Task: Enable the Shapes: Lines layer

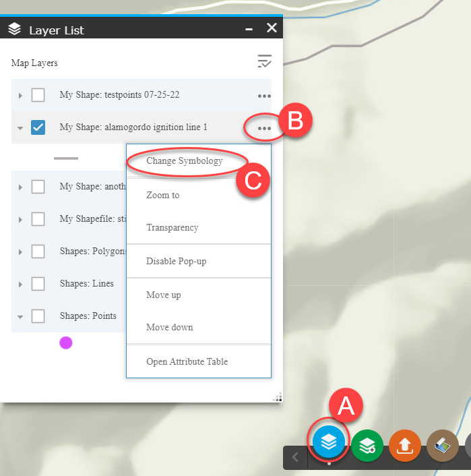Action: [x=38, y=284]
